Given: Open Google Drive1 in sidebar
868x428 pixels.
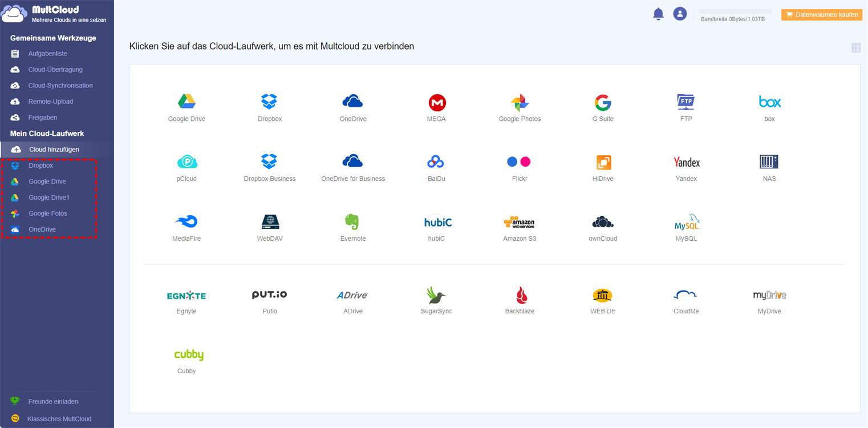Looking at the screenshot, I should tap(48, 197).
